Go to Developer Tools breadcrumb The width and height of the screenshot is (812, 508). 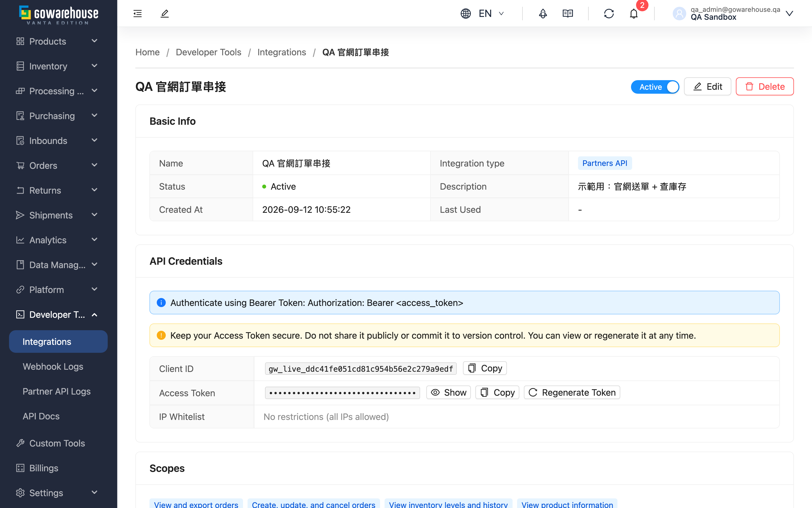pos(208,52)
